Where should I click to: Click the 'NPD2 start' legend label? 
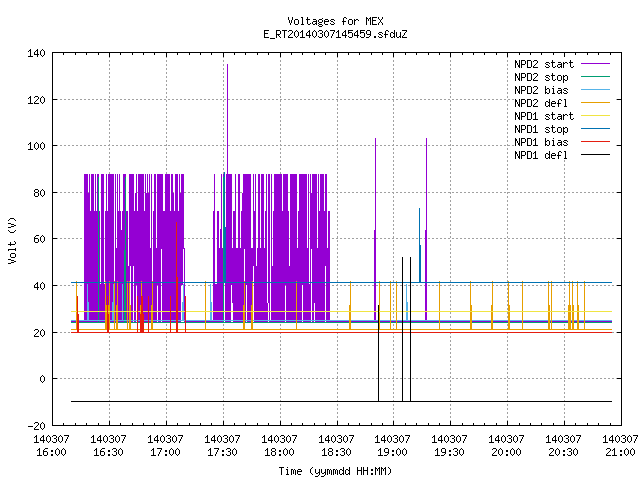coord(544,64)
